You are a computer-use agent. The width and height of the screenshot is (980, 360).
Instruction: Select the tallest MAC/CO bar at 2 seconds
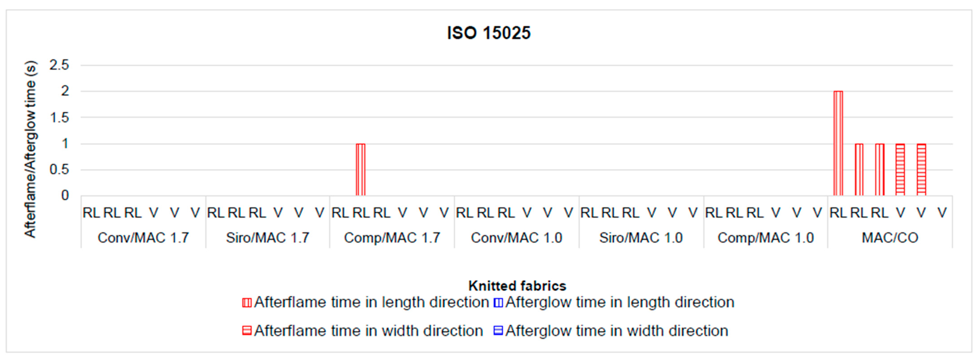click(838, 143)
